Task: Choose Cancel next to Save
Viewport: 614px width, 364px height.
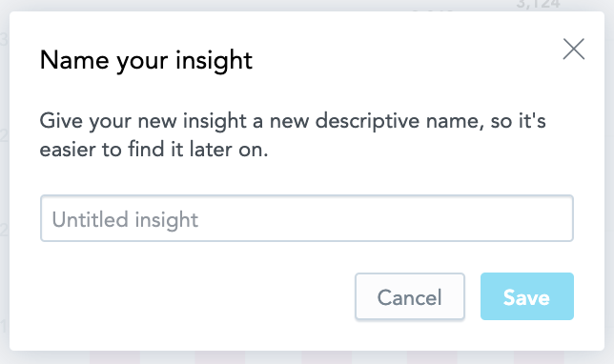Action: click(x=410, y=296)
